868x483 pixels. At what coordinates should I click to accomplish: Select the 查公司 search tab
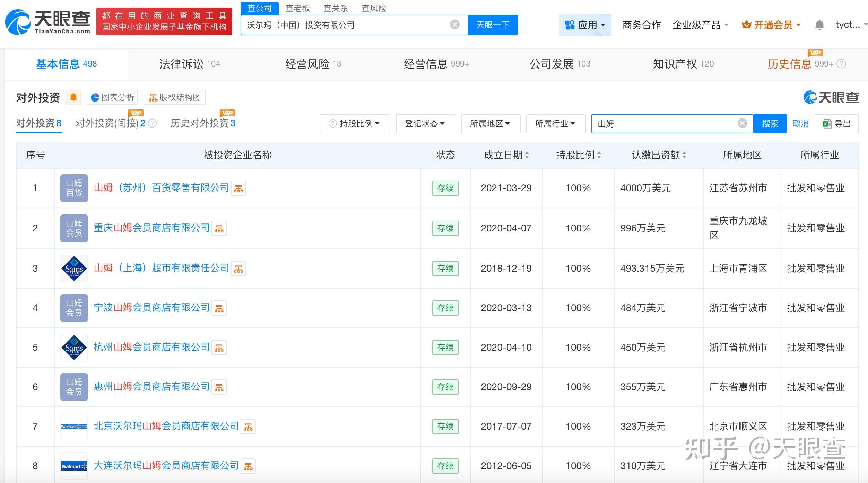point(260,8)
